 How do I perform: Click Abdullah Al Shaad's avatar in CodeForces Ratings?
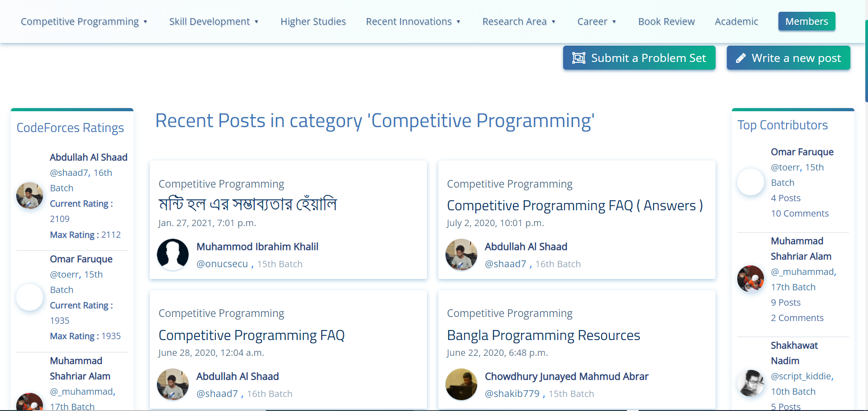coord(30,195)
